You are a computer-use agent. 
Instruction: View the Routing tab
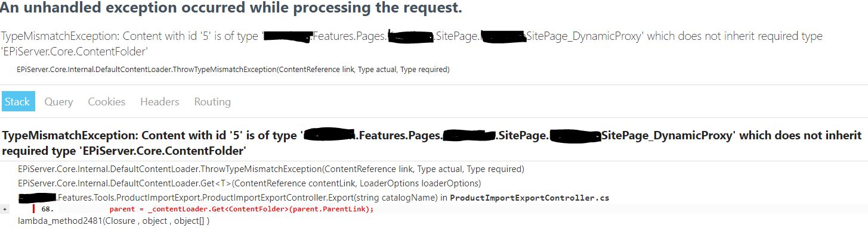(x=212, y=102)
